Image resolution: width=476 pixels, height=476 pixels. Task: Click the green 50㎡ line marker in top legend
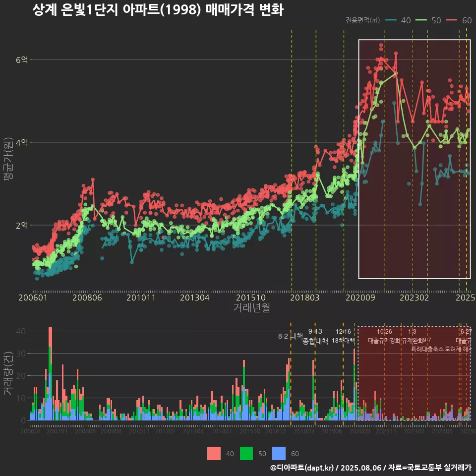(x=421, y=20)
